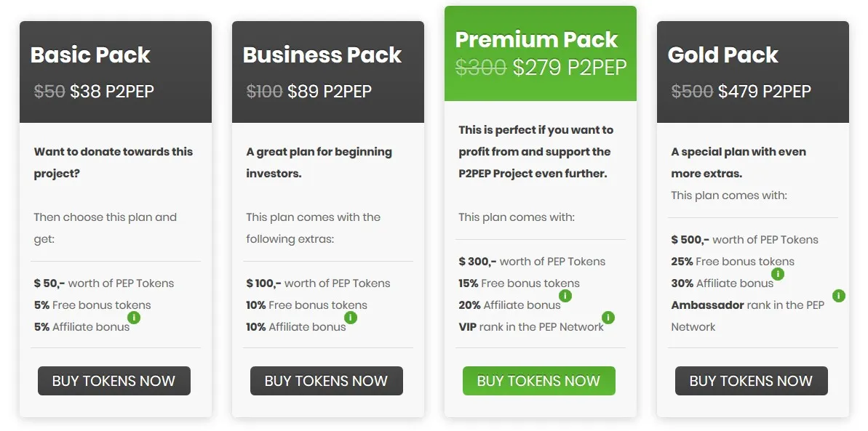Select the Gold Pack heading
This screenshot has height=431, width=868.
pyautogui.click(x=723, y=55)
